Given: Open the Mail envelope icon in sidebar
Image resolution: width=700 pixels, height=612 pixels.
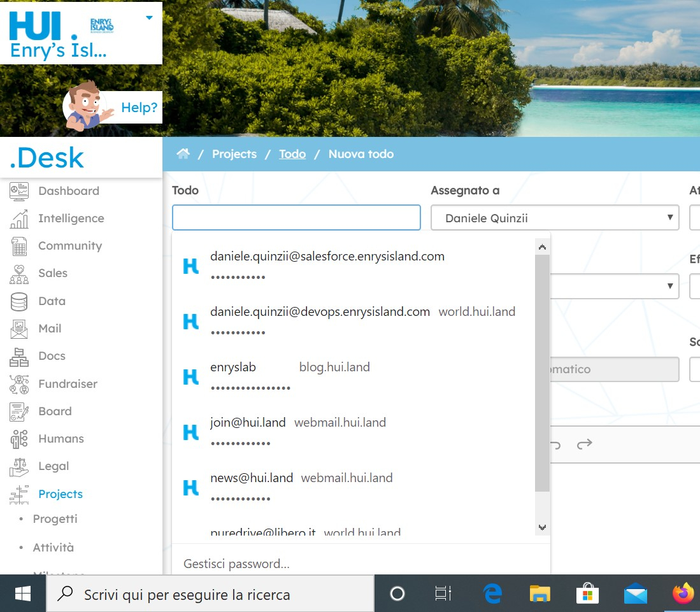Looking at the screenshot, I should (19, 329).
